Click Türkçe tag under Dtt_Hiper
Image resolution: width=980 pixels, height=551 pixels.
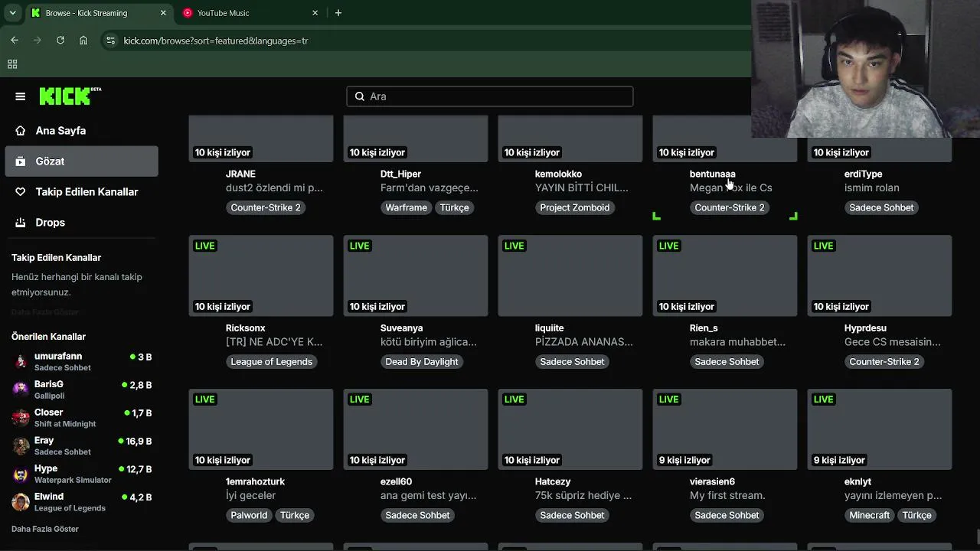click(x=454, y=207)
